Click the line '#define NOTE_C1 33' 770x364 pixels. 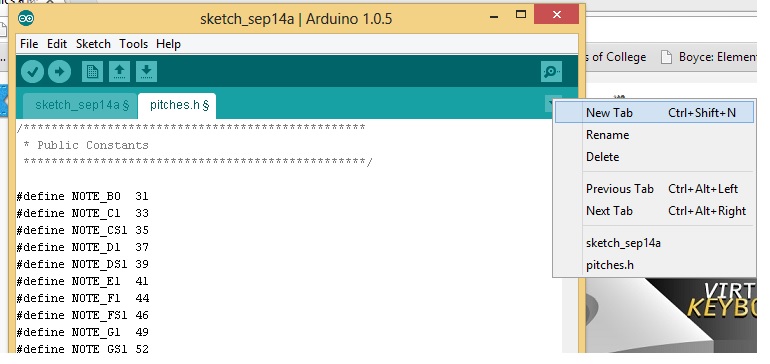click(82, 213)
